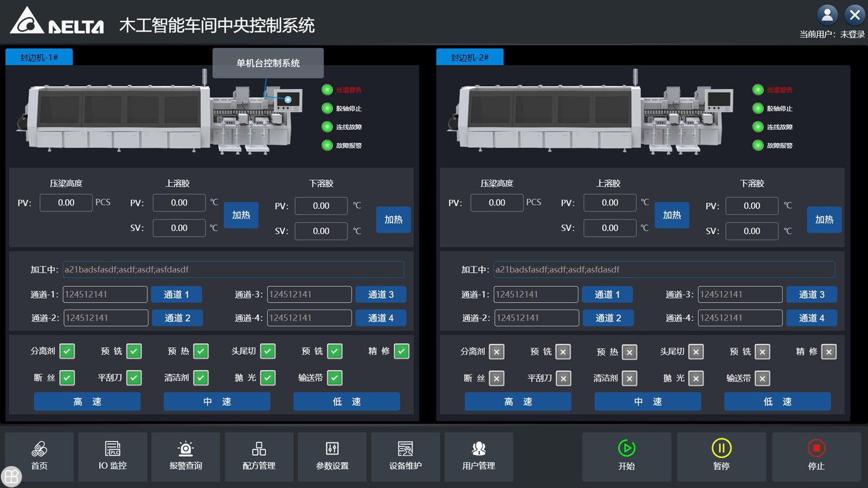Click the green 开始 start button
868x488 pixels.
[627, 457]
